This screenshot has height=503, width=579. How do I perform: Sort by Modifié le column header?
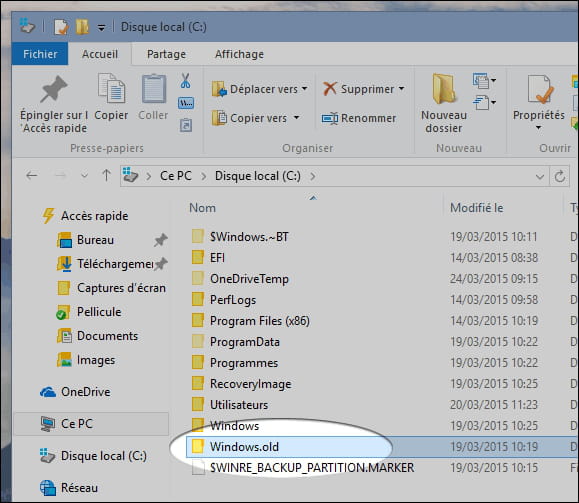pos(476,208)
